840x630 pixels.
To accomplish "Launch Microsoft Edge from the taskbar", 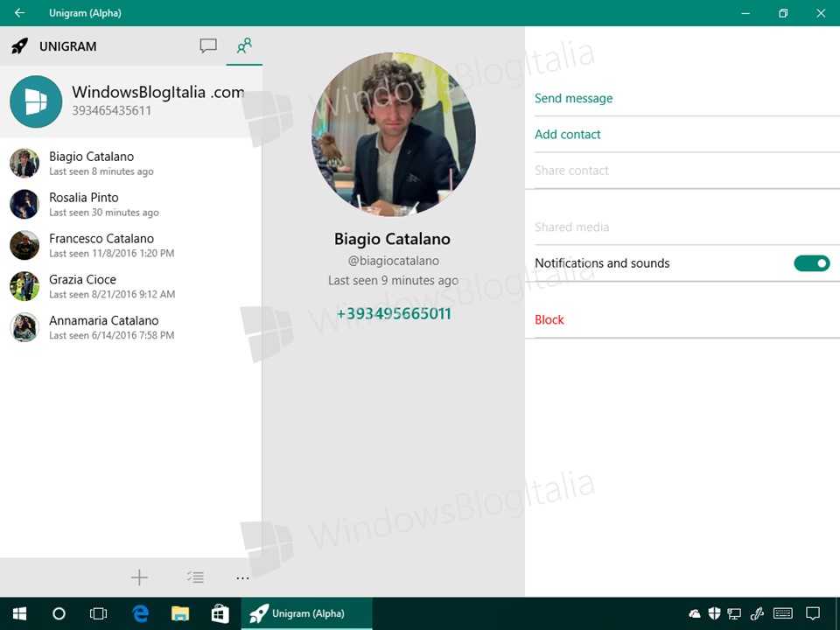I will [x=140, y=613].
